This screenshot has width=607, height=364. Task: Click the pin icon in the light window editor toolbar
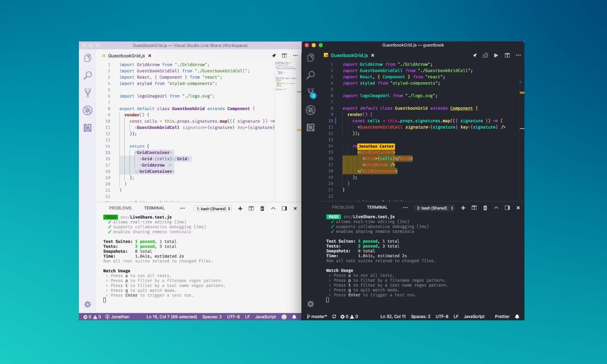(274, 56)
